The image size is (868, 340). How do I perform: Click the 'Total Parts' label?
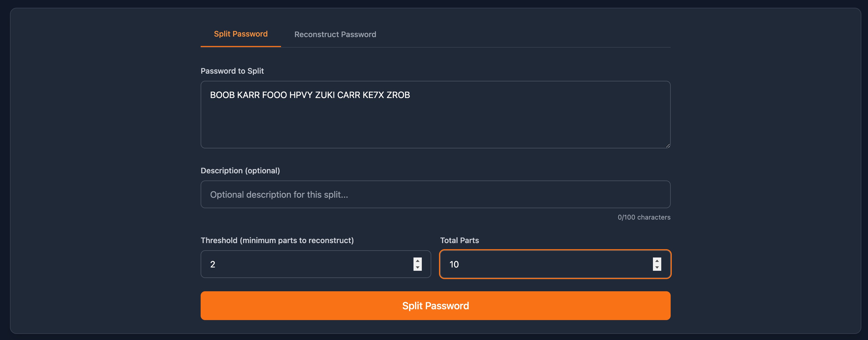[459, 240]
